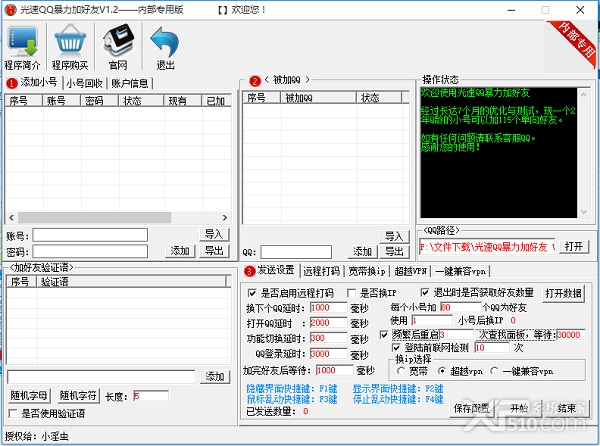Toggle the 频繁后重启 checkbox
600x446 pixels.
pyautogui.click(x=384, y=335)
